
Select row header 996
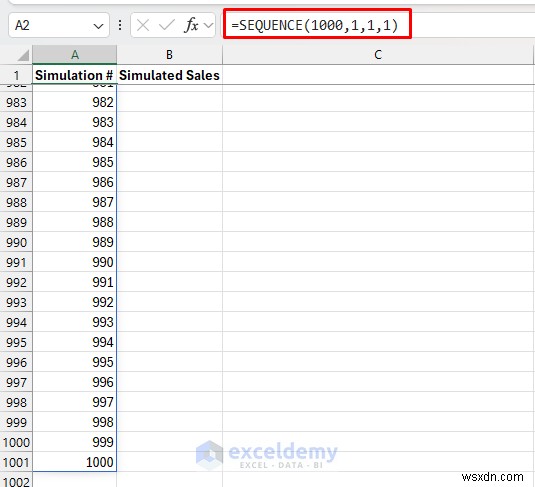(x=16, y=362)
